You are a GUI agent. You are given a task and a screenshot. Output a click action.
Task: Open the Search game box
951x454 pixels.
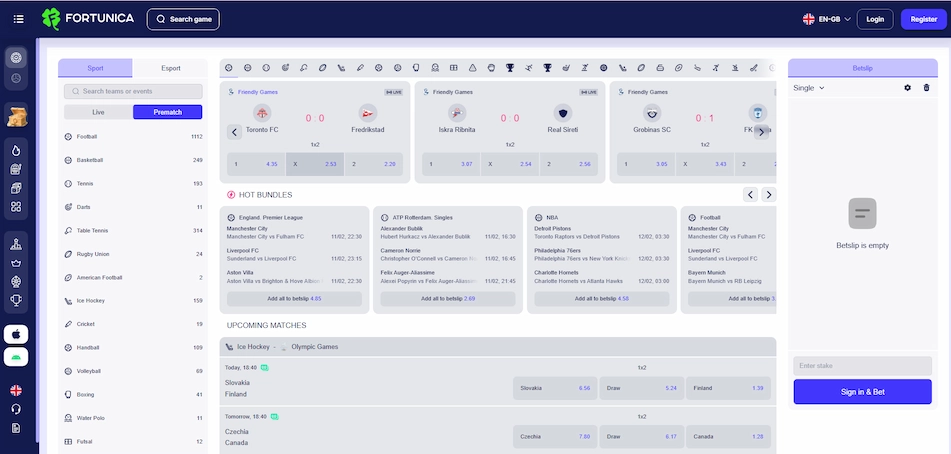pos(183,19)
